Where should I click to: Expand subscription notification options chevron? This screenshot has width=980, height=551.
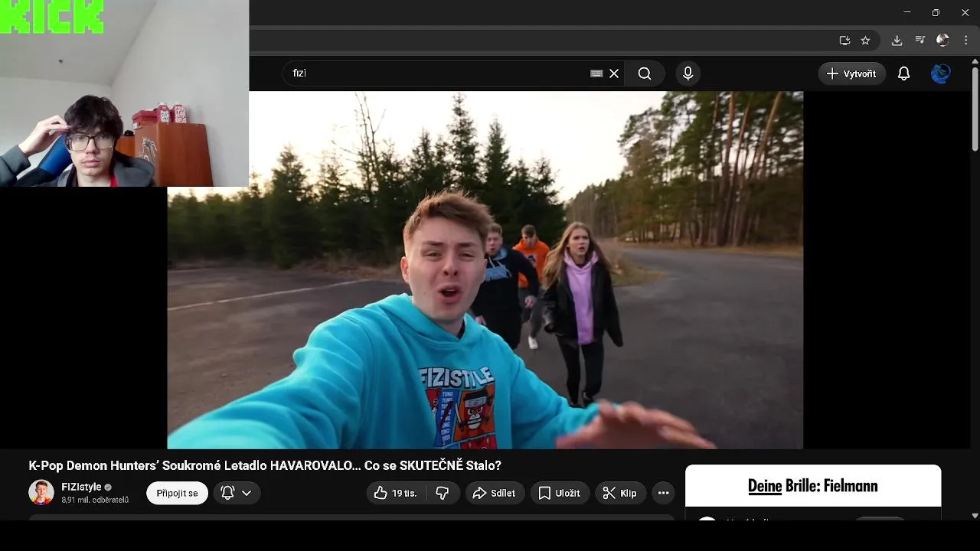coord(247,494)
